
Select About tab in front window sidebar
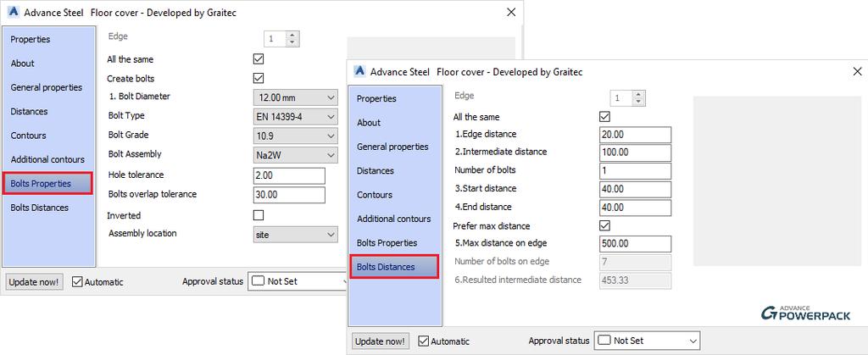click(394, 123)
